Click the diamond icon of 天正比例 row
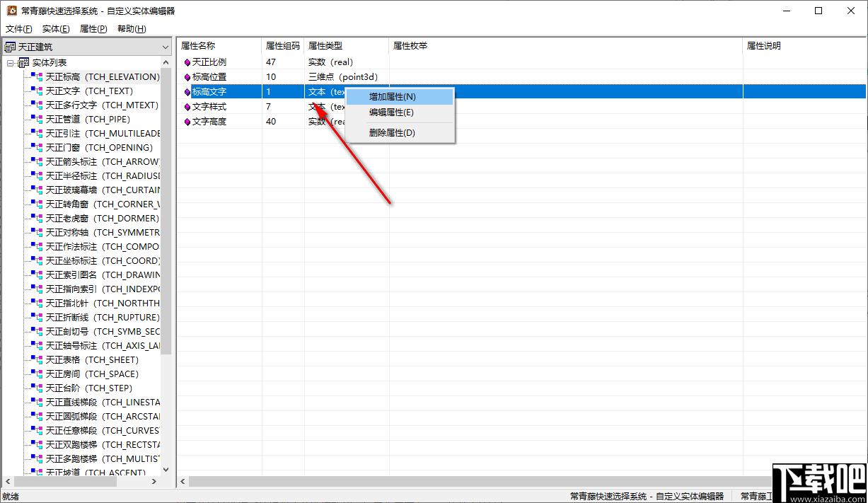This screenshot has height=503, width=868. coord(187,62)
